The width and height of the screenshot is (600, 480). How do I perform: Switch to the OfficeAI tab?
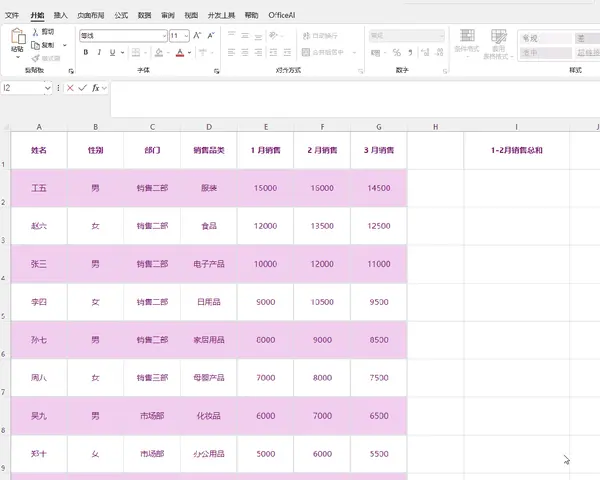point(282,15)
